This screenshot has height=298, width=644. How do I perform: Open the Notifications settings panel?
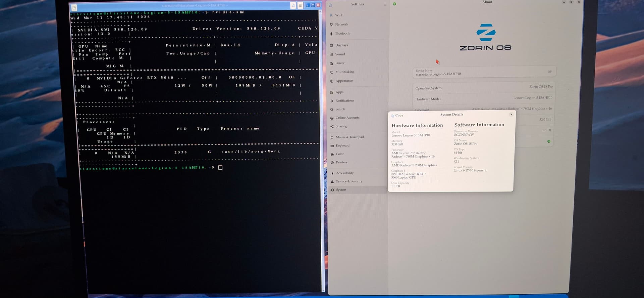pyautogui.click(x=357, y=100)
